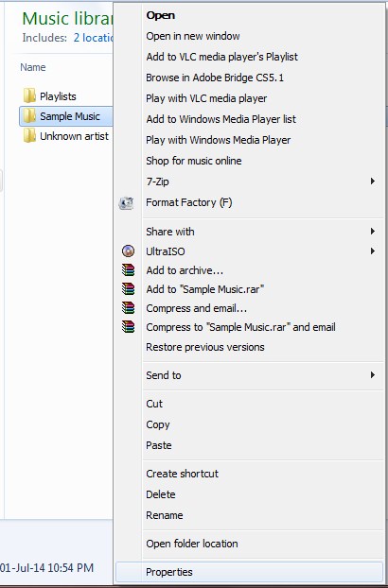Open the 2 locations link
Viewport: 388px width, 588px height.
pos(93,38)
